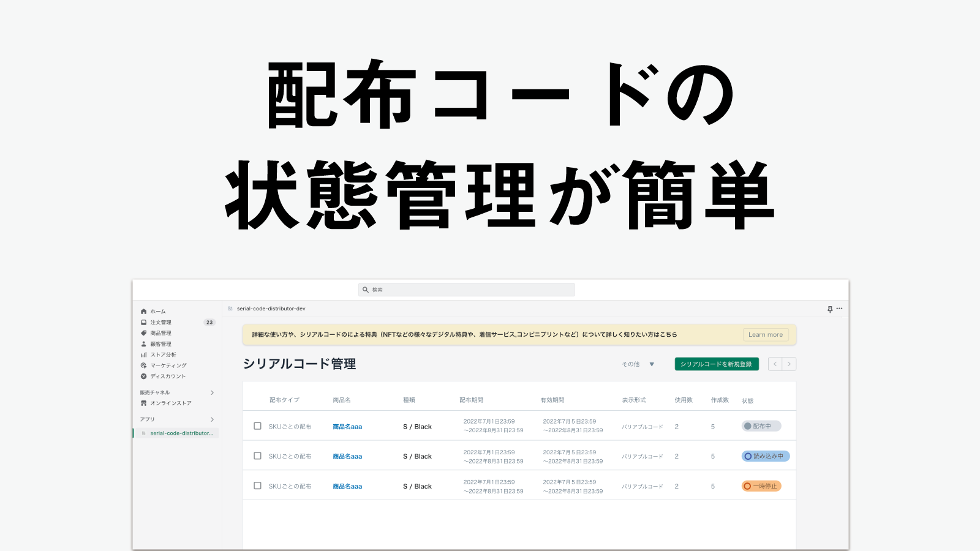Check the first 配布中 row checkbox
Screen dimensions: 980x551
pyautogui.click(x=258, y=425)
